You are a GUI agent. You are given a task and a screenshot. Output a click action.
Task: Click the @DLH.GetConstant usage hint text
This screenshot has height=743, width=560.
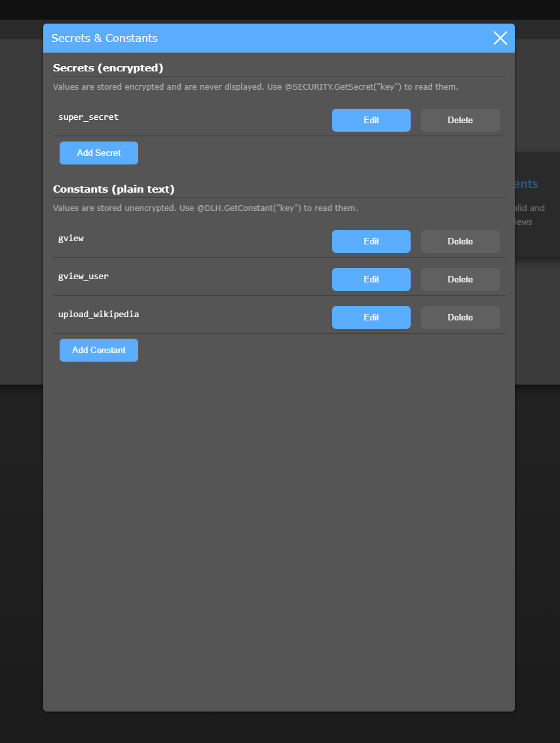tap(205, 208)
